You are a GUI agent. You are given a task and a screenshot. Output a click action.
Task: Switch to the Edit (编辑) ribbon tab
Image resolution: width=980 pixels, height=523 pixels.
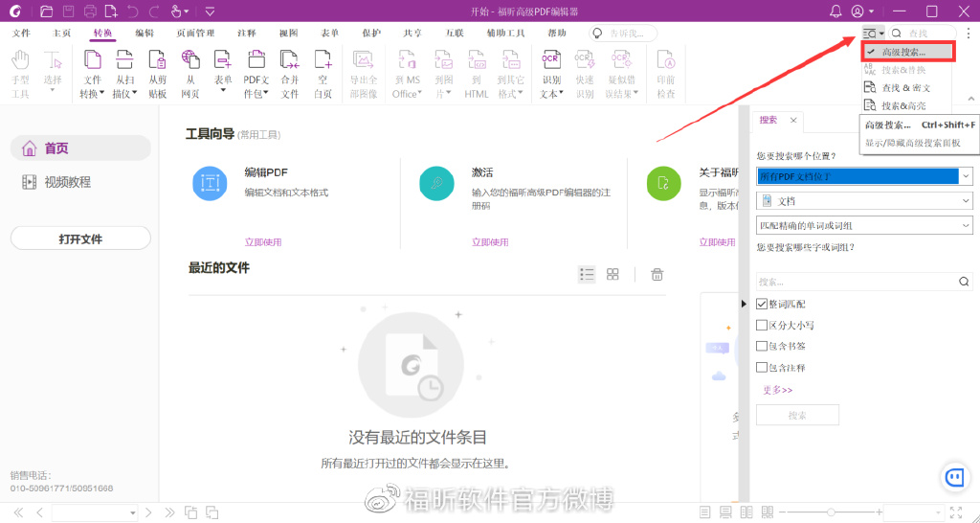pyautogui.click(x=145, y=34)
